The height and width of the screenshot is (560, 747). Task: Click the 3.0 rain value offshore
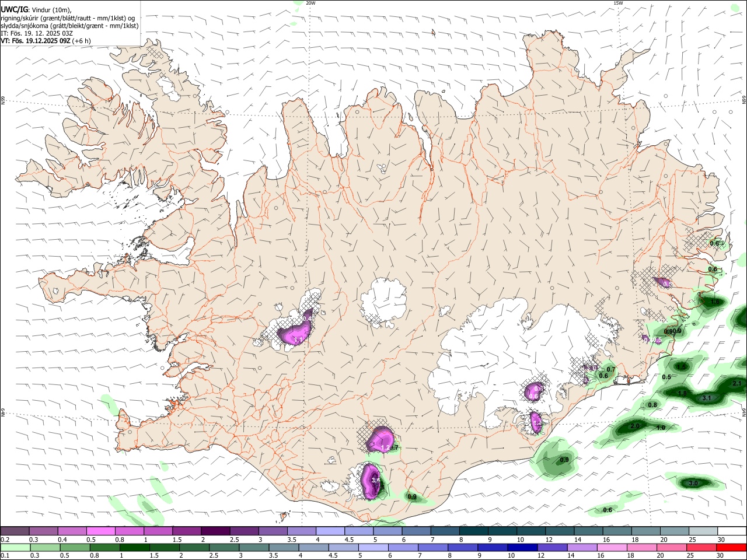[693, 484]
